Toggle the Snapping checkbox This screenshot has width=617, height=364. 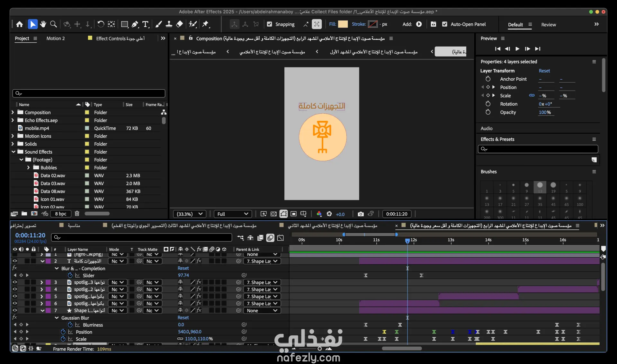point(270,24)
